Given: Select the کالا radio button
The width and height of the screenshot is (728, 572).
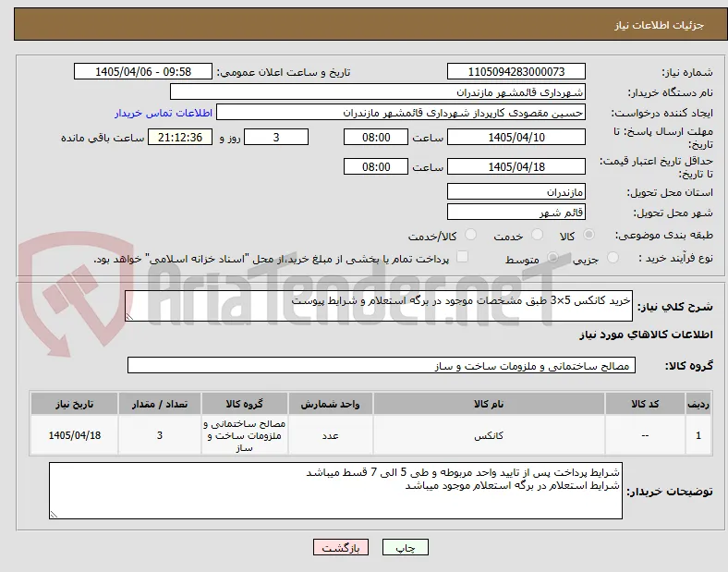Looking at the screenshot, I should click(x=588, y=235).
